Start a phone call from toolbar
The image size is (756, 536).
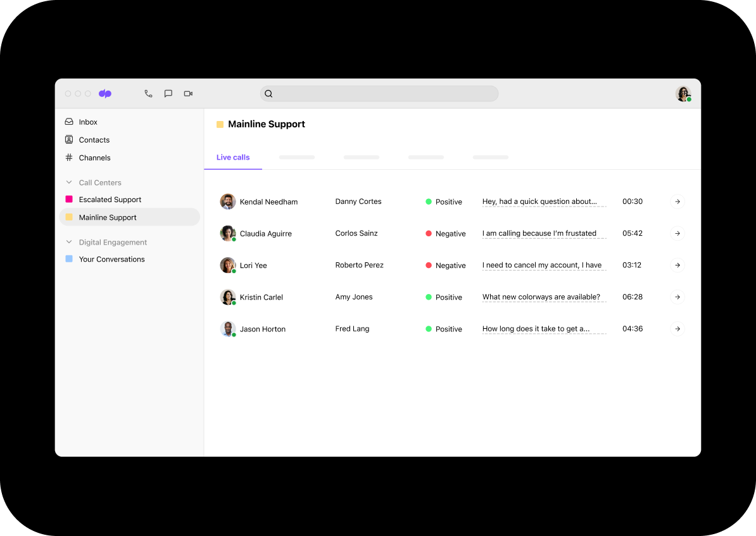(x=149, y=94)
